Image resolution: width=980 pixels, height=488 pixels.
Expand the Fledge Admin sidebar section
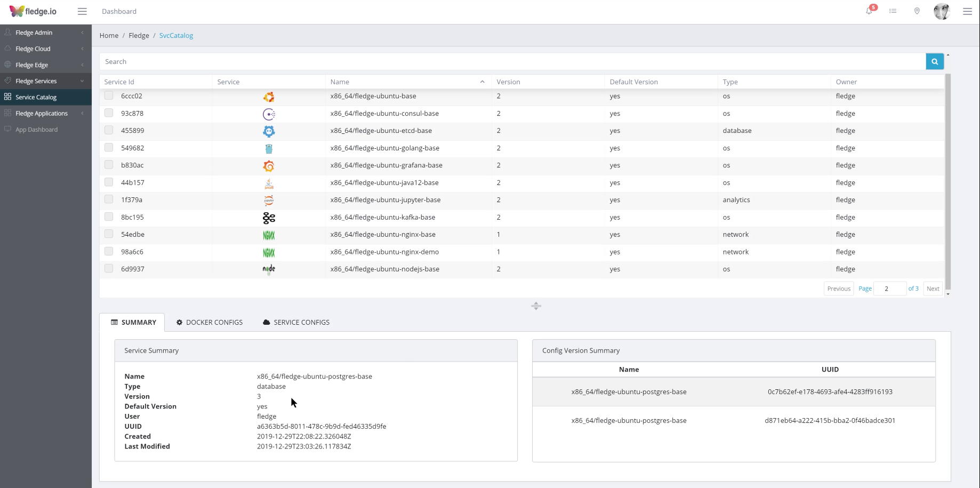click(45, 32)
